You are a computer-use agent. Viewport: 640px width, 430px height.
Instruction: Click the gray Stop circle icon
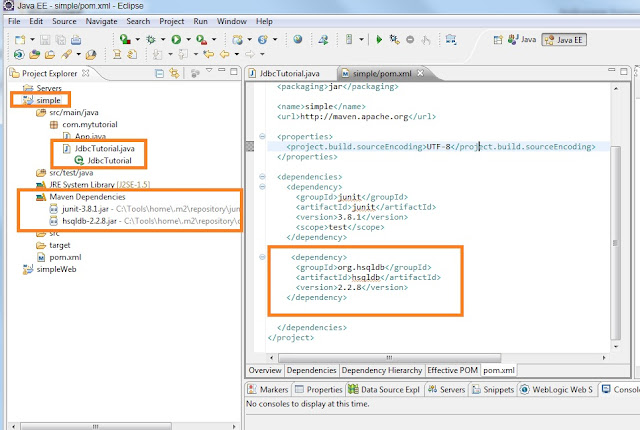410,40
